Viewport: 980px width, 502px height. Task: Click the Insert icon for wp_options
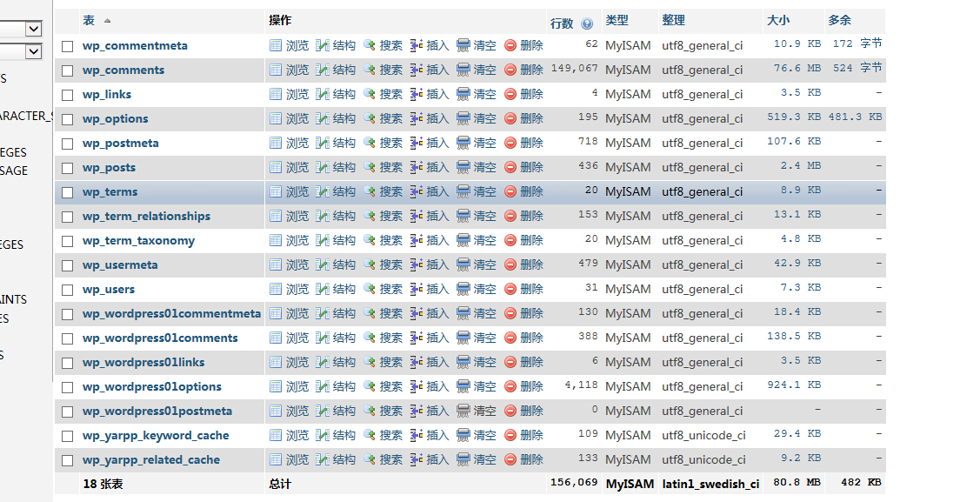pyautogui.click(x=417, y=118)
